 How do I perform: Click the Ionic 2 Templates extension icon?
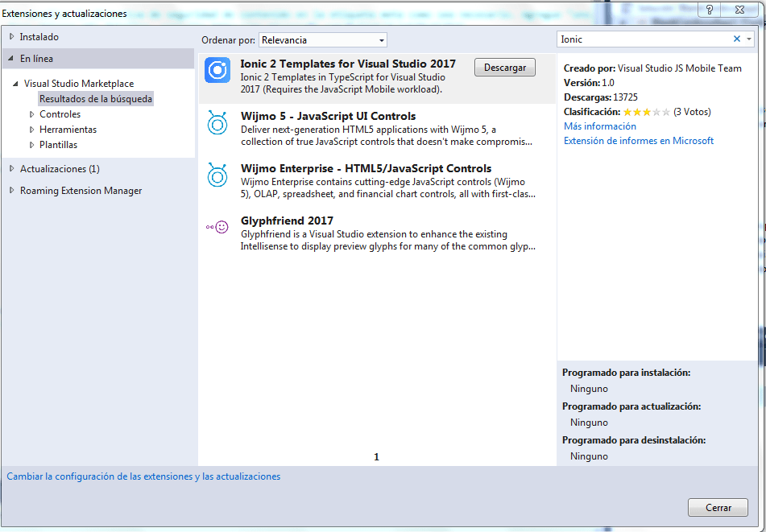click(217, 71)
